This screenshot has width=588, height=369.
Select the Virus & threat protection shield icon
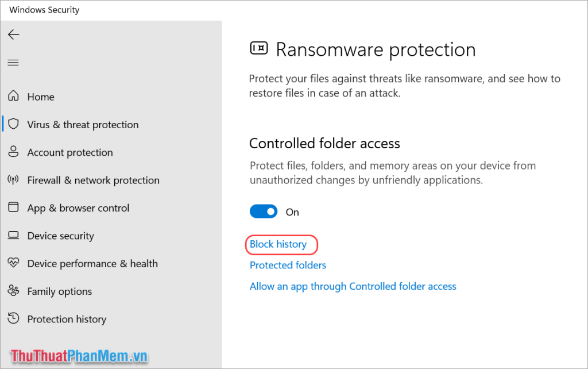click(14, 124)
